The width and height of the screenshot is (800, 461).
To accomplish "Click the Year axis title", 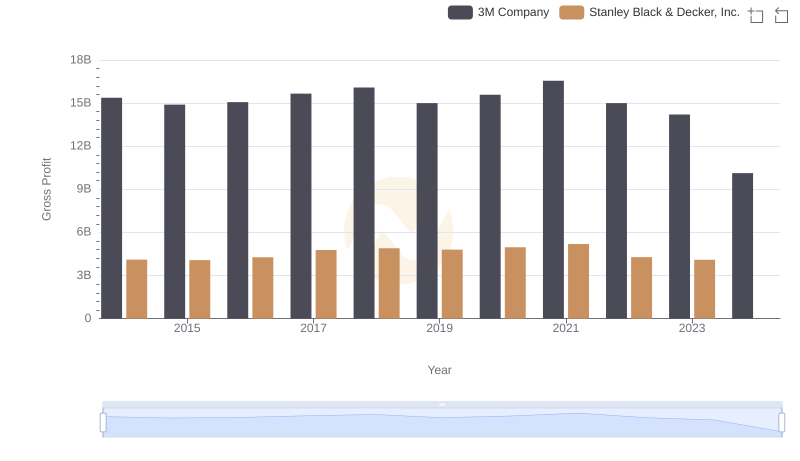I will [439, 370].
